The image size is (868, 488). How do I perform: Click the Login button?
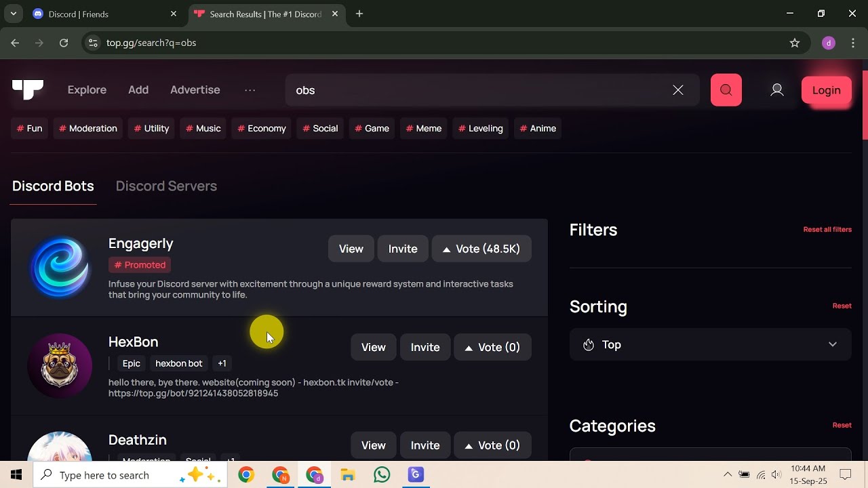click(826, 90)
